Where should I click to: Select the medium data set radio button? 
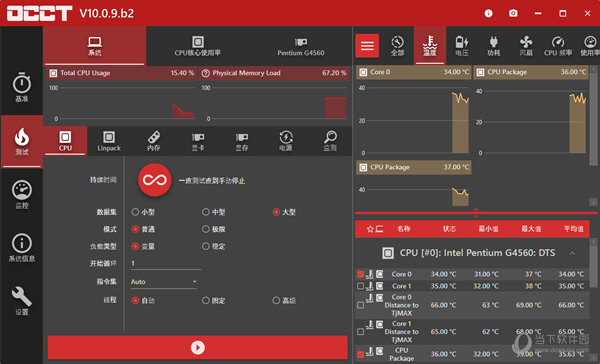206,212
